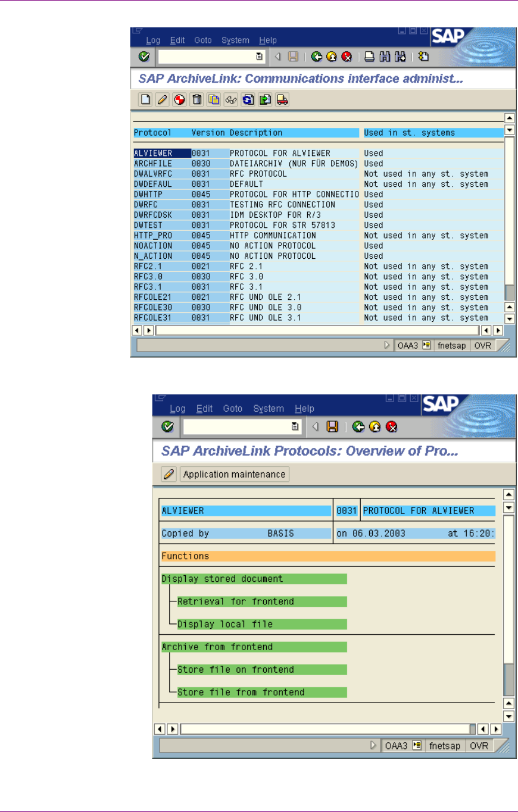Open System menu in the Communications interface window
Image resolution: width=518 pixels, height=812 pixels.
(x=235, y=40)
